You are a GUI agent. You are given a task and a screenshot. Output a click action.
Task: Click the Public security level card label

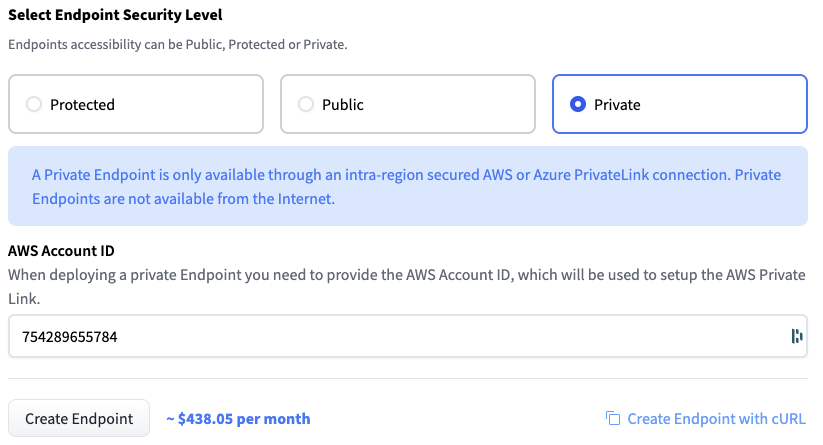(342, 104)
